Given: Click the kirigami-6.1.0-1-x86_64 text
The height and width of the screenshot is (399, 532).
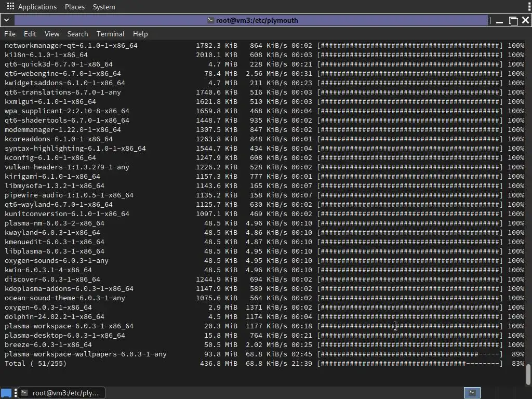Looking at the screenshot, I should 52,177.
